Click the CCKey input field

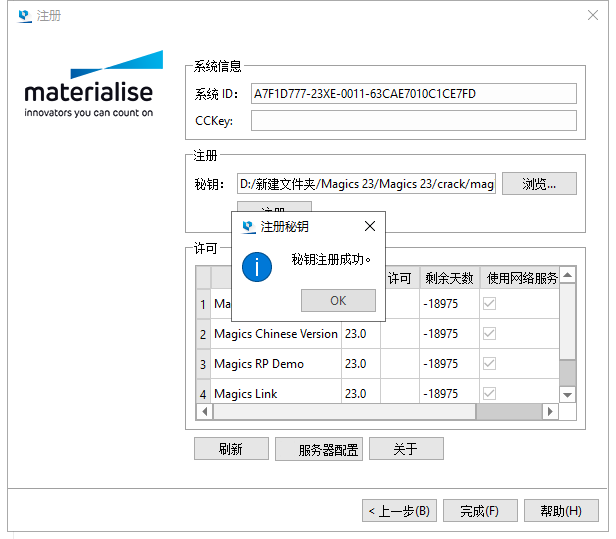coord(414,121)
